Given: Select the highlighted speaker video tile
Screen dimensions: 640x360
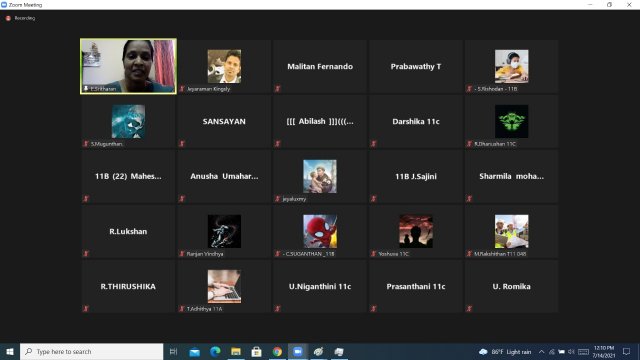Looking at the screenshot, I should 128,66.
